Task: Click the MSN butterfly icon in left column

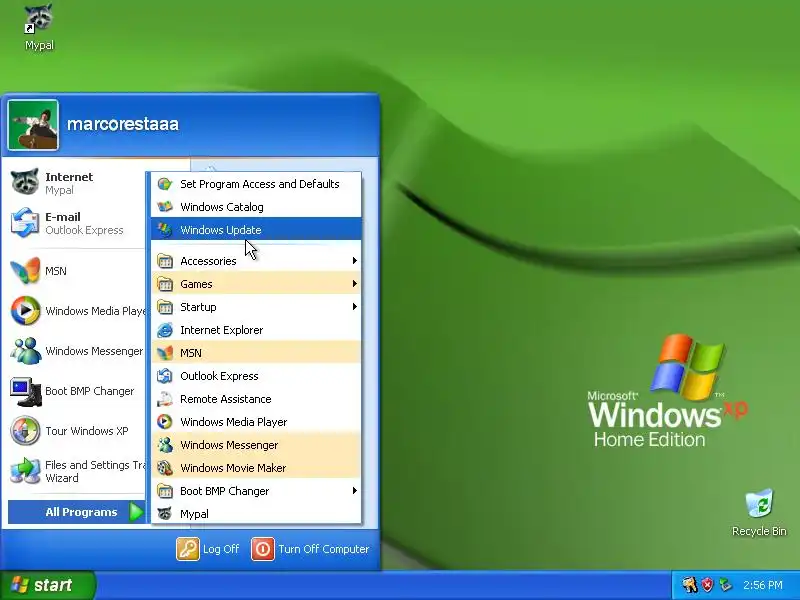Action: pyautogui.click(x=24, y=270)
